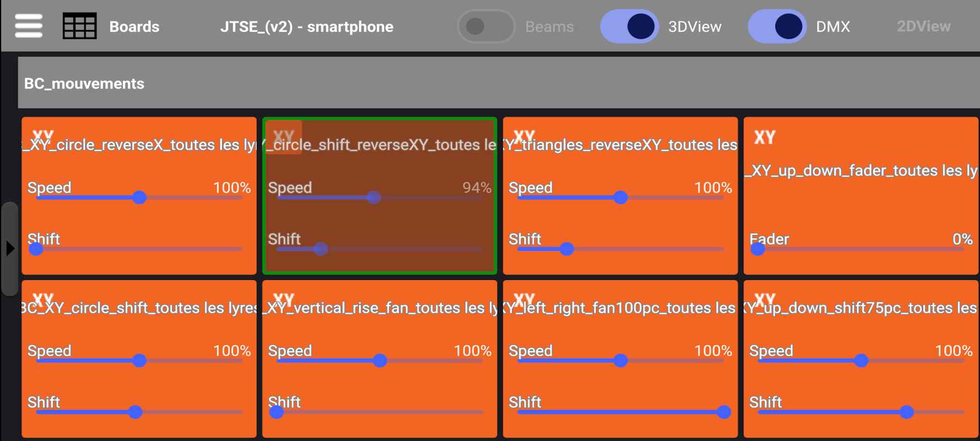Click XY icon on up_down_shift75pc tile

(764, 299)
